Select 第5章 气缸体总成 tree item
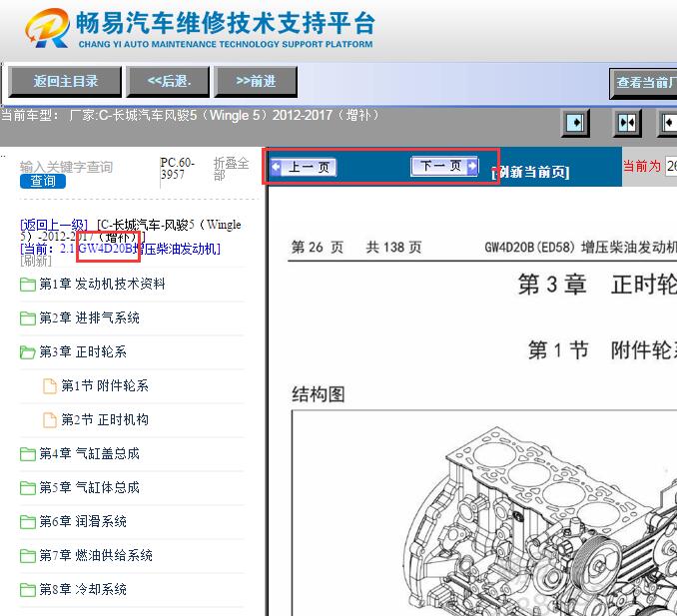The height and width of the screenshot is (616, 677). (x=89, y=488)
